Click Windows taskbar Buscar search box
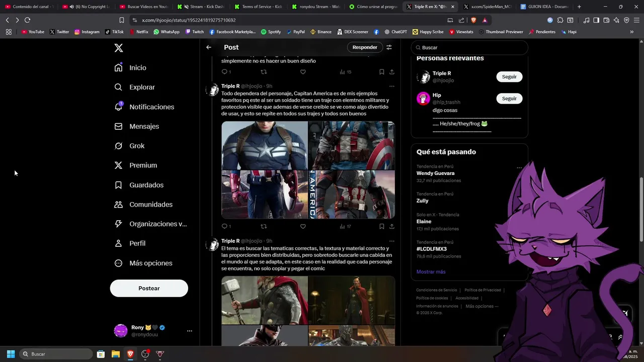The height and width of the screenshot is (362, 644). click(56, 354)
